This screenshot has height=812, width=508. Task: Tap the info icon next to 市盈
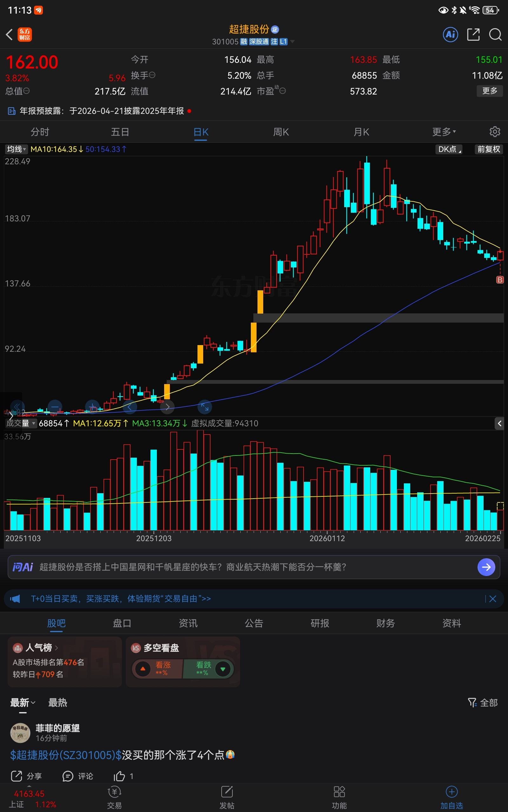[x=283, y=91]
